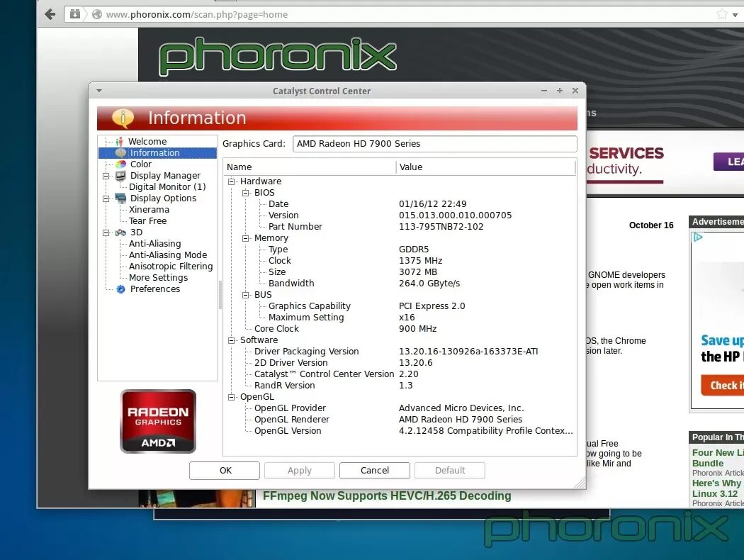Viewport: 744px width, 560px height.
Task: Click the Value column header
Action: 485,167
